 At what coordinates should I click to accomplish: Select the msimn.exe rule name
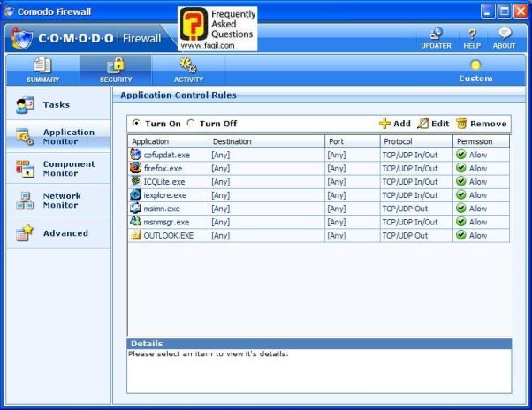pos(162,209)
